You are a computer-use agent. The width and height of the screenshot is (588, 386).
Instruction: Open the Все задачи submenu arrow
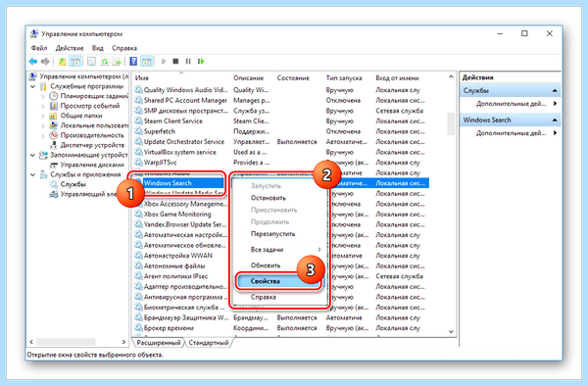coord(319,250)
